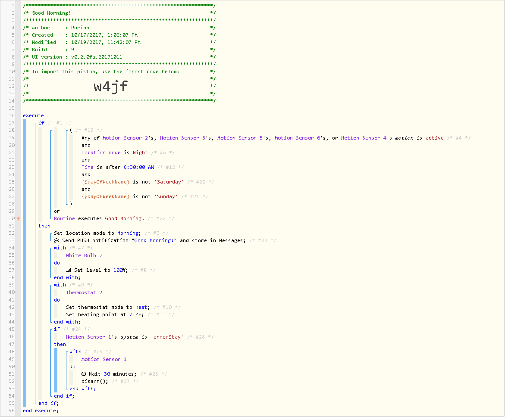The height and width of the screenshot is (420, 508).
Task: Click the 'Night' mode value
Action: click(x=140, y=153)
